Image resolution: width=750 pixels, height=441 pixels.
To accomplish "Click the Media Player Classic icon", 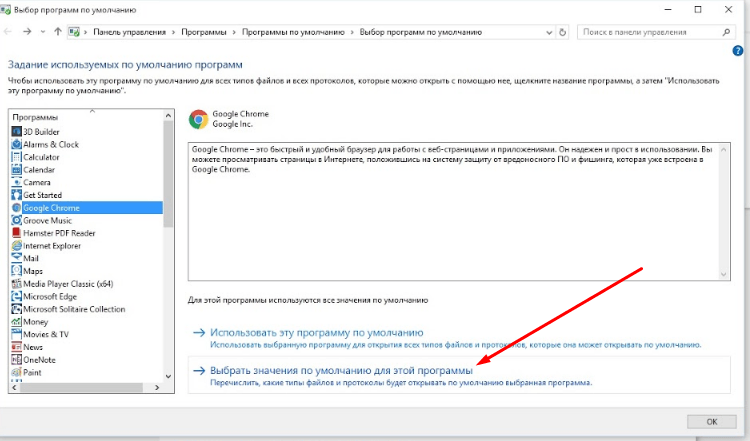I will [x=16, y=284].
